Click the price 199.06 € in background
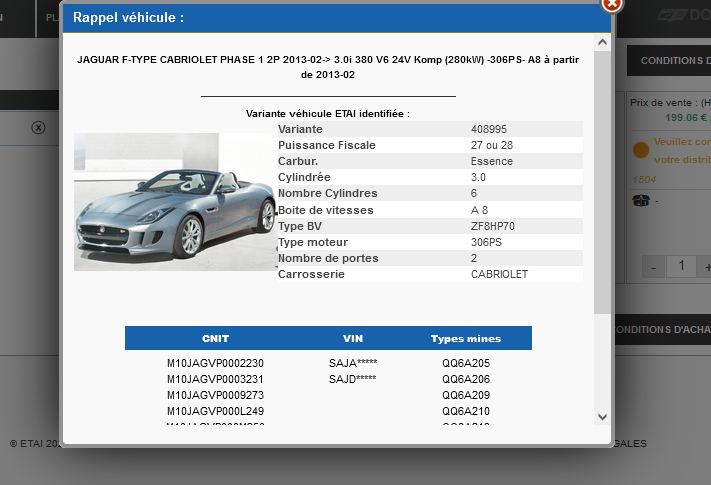The width and height of the screenshot is (711, 485). pos(687,118)
